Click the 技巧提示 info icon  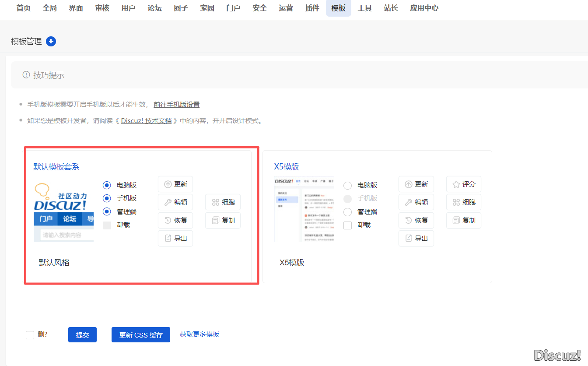pos(27,75)
